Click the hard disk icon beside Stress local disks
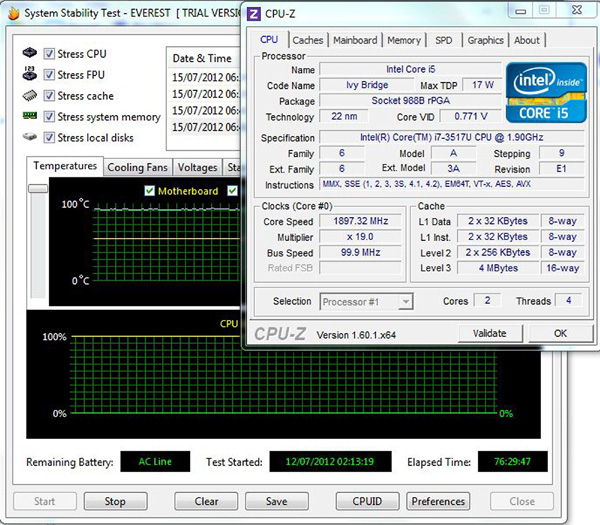The image size is (600, 525). coord(30,136)
